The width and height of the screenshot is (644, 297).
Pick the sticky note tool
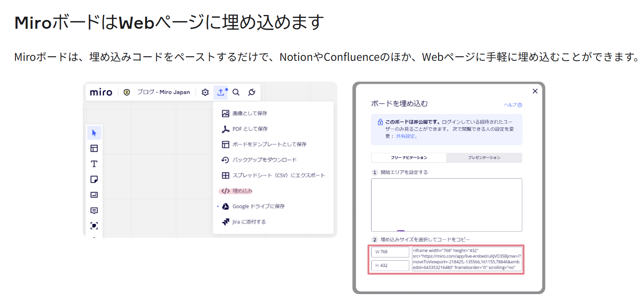coord(94,179)
